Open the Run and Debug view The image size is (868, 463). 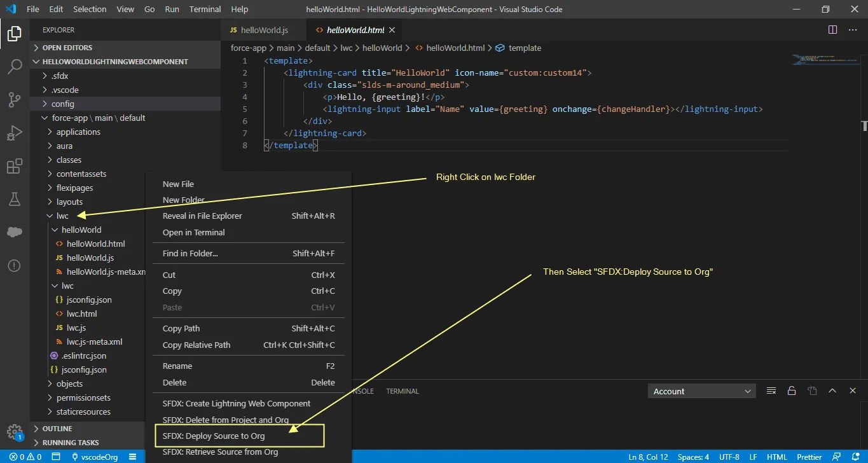(15, 133)
